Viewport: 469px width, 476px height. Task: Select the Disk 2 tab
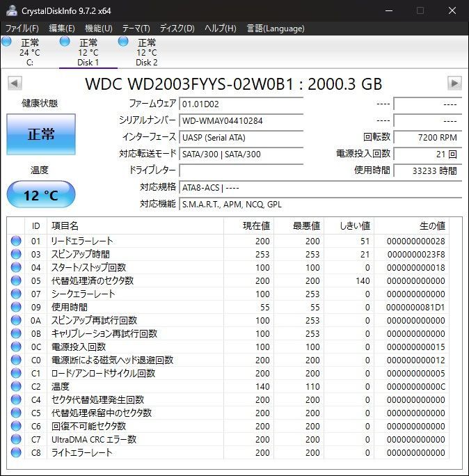point(147,52)
